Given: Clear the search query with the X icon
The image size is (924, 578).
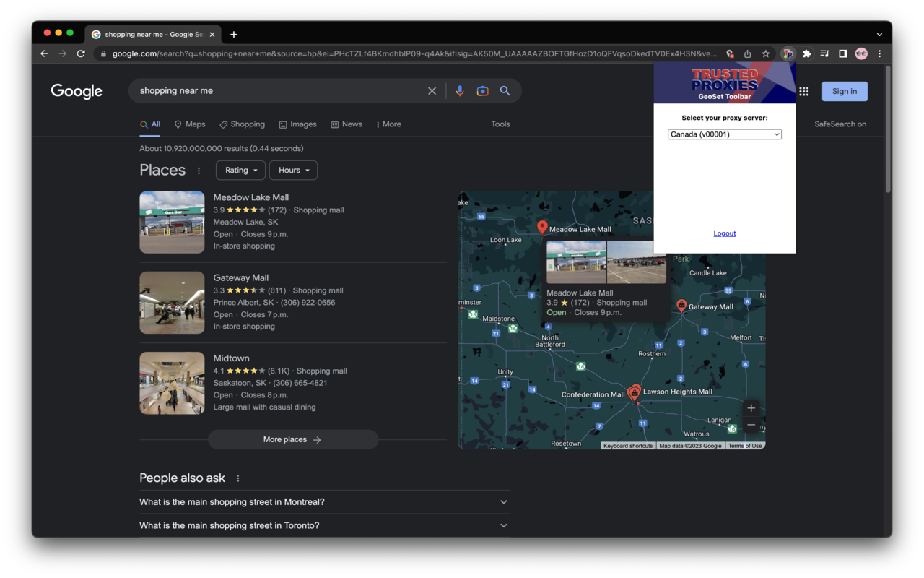Looking at the screenshot, I should click(x=432, y=90).
